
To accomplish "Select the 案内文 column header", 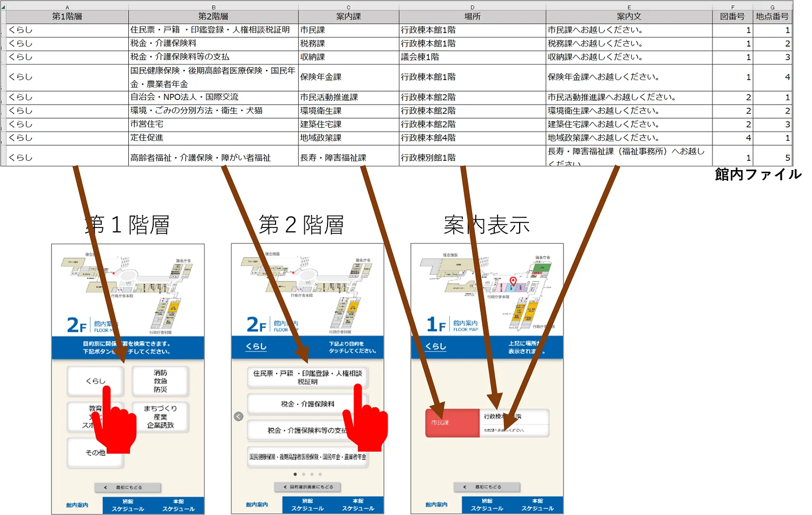I will (628, 17).
